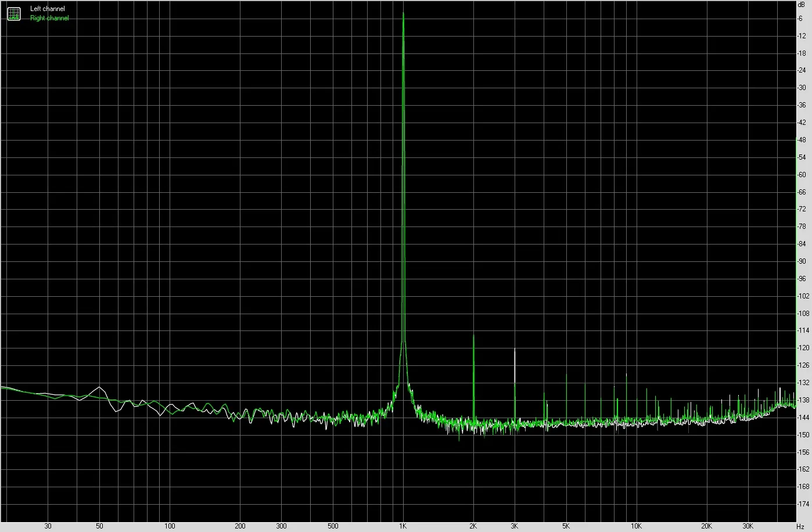Click the -174 dB scale value
Viewport: 812px width, 532px height.
(x=803, y=504)
